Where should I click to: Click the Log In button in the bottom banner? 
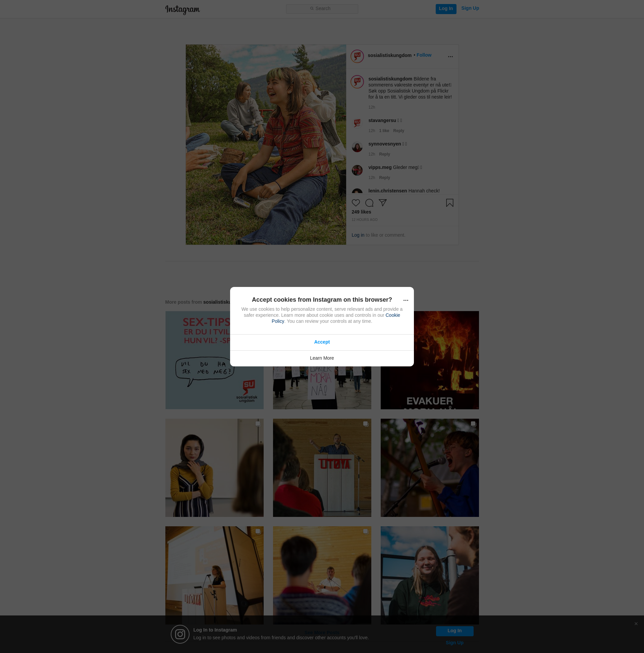point(454,631)
